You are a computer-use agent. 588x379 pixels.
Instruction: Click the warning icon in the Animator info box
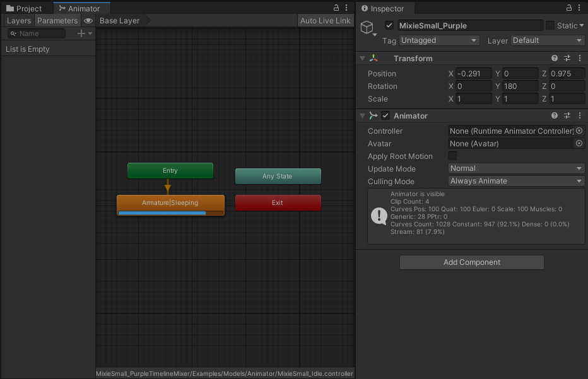[379, 216]
